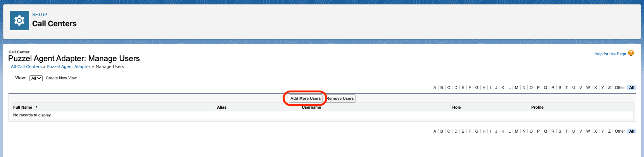Viewport: 644px width, 157px height.
Task: Select Other in the top alphabet filter
Action: [620, 88]
